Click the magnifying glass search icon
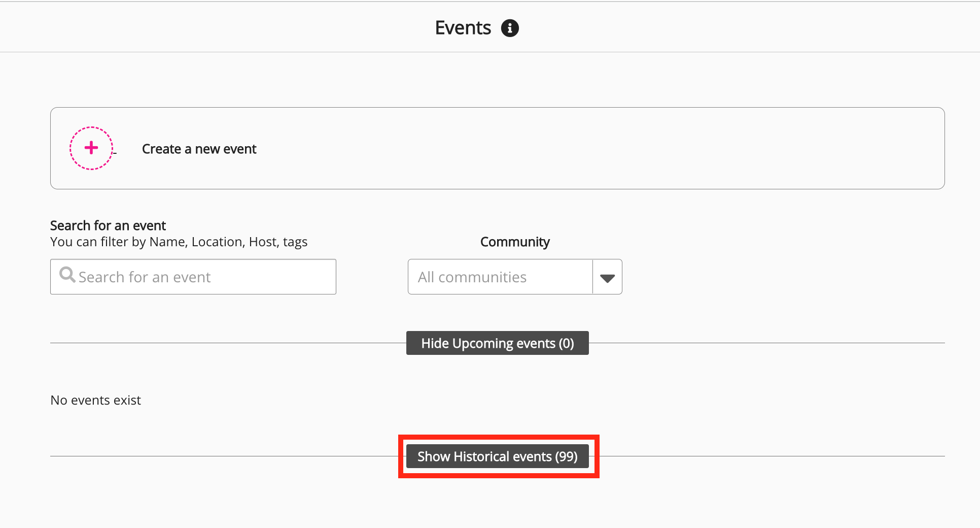The height and width of the screenshot is (528, 980). [67, 275]
